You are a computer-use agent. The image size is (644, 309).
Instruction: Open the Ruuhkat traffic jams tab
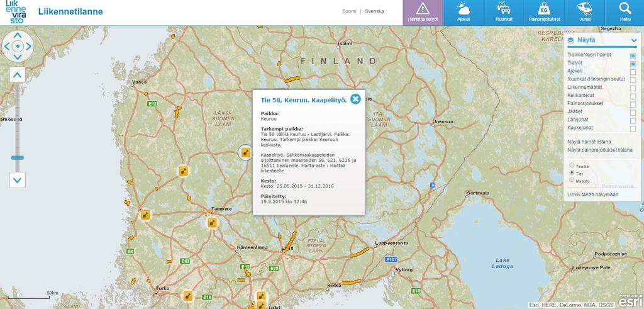(504, 13)
